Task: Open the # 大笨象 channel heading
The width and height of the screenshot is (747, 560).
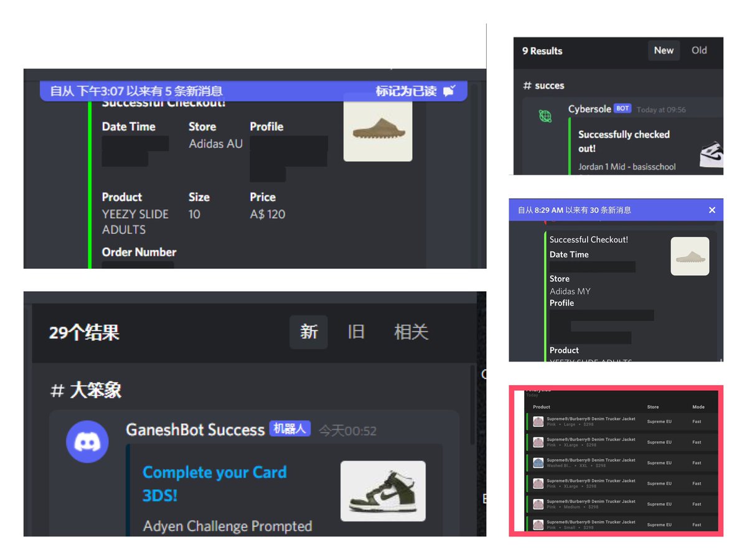Action: coord(86,390)
